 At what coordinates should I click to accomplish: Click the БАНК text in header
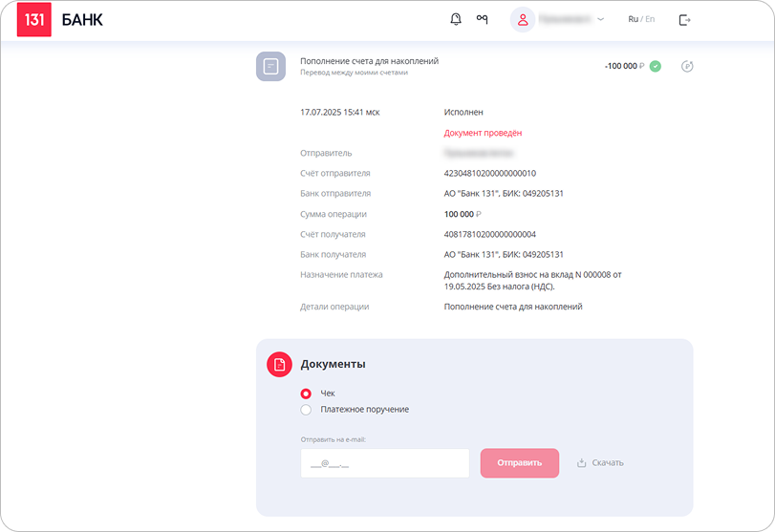pos(82,20)
